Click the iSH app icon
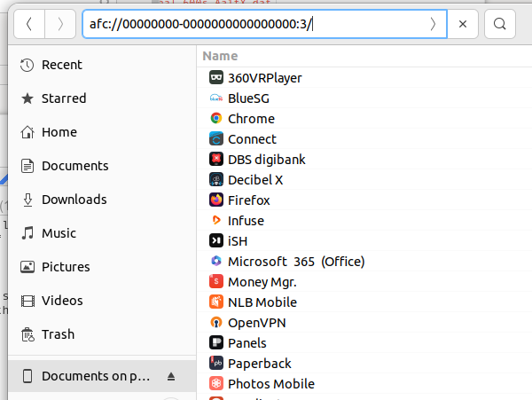Screen dimensions: 532x400 point(216,240)
